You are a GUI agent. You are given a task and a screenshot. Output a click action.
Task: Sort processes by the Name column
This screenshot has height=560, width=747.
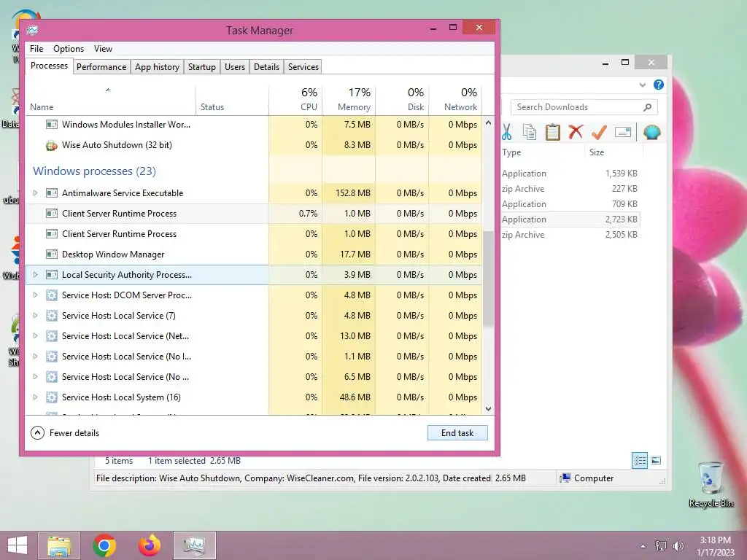point(110,99)
